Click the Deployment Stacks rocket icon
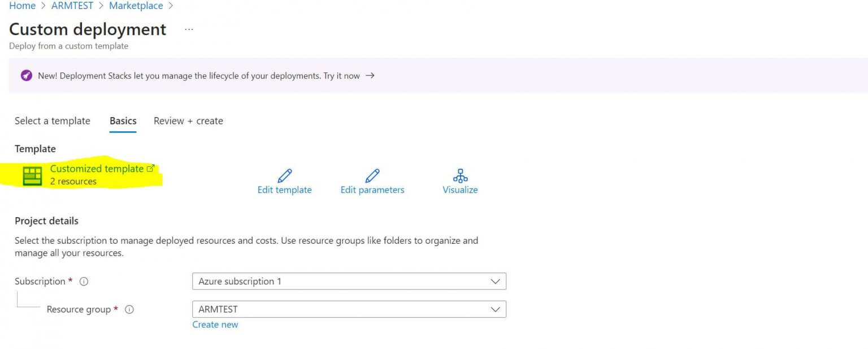 (26, 76)
